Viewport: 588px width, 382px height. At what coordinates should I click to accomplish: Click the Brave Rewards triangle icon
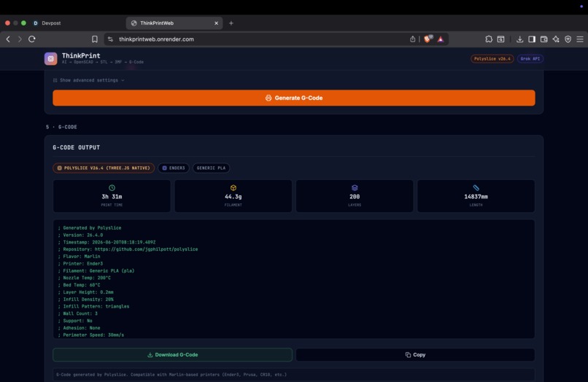(441, 39)
